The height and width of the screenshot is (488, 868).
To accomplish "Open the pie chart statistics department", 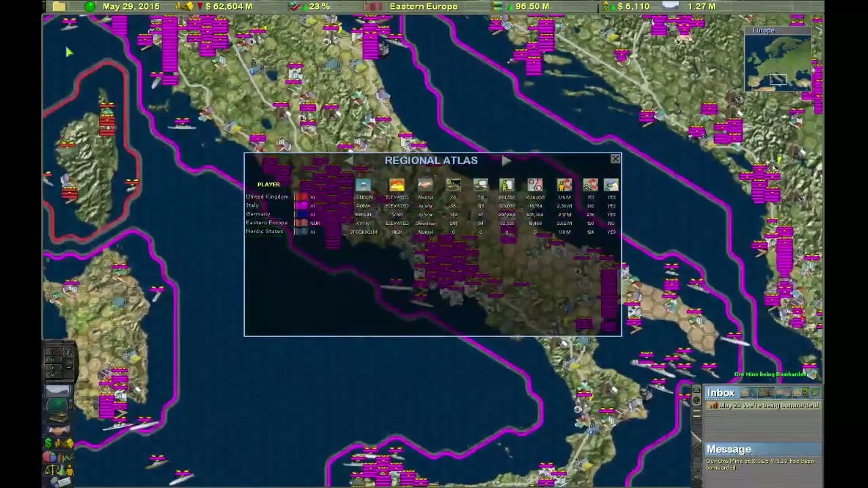I will pos(58,456).
